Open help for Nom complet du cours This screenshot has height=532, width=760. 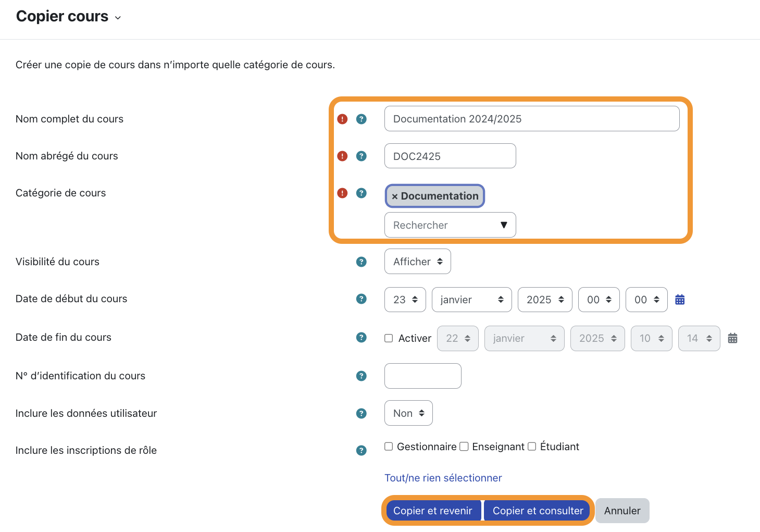tap(362, 119)
